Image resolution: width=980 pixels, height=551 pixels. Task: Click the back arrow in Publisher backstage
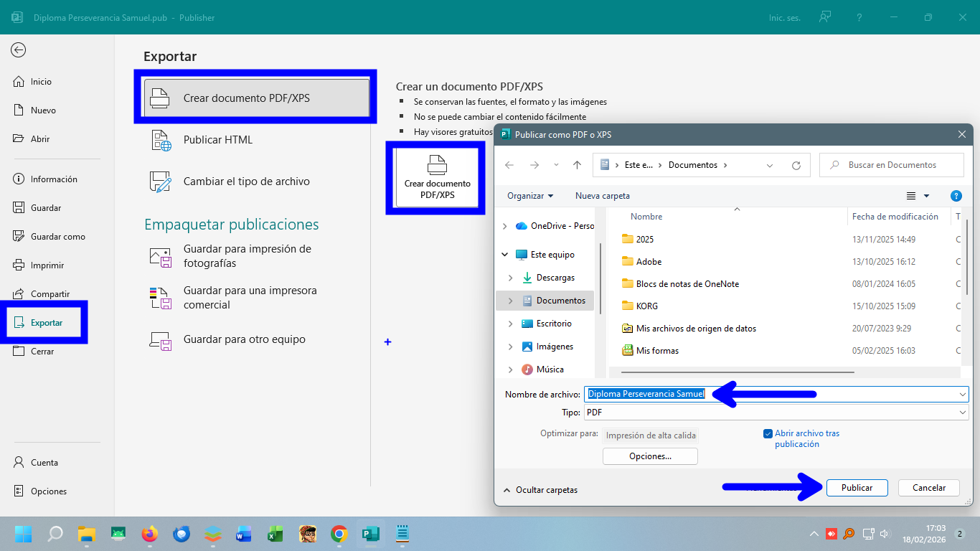click(19, 50)
